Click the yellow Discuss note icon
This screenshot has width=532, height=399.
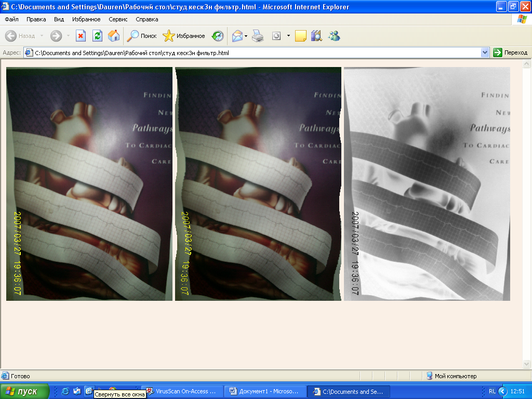(x=301, y=36)
